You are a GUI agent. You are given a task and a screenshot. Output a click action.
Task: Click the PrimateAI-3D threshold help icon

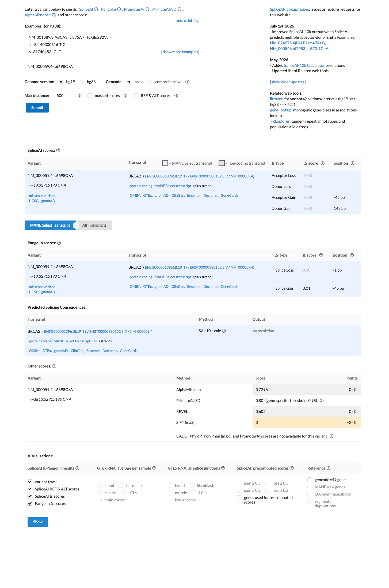(x=322, y=401)
